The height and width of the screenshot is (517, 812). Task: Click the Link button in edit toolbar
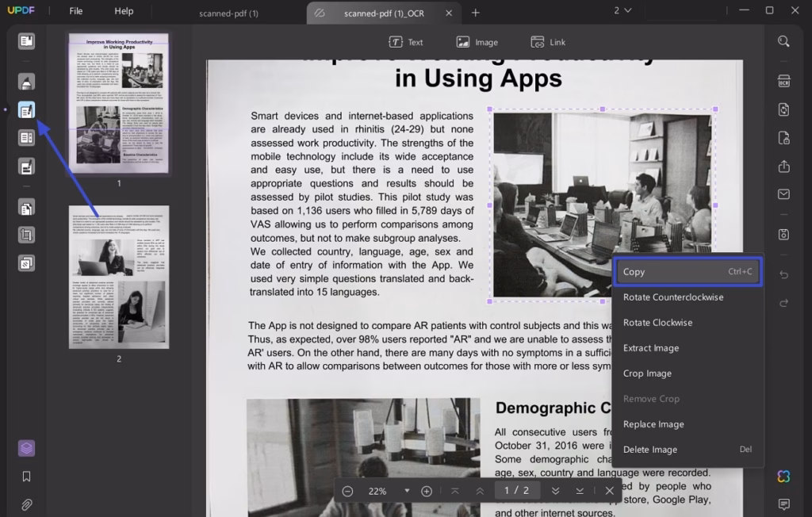[x=548, y=42]
